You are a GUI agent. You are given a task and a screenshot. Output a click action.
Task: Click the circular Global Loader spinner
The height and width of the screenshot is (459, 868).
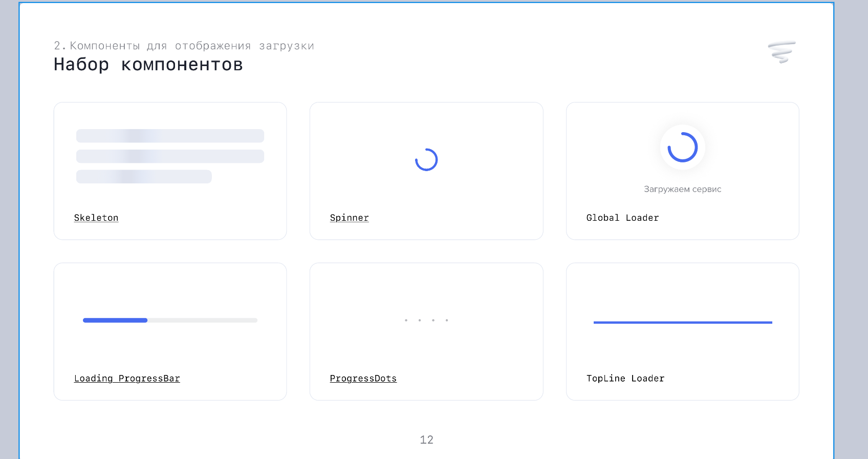[682, 148]
